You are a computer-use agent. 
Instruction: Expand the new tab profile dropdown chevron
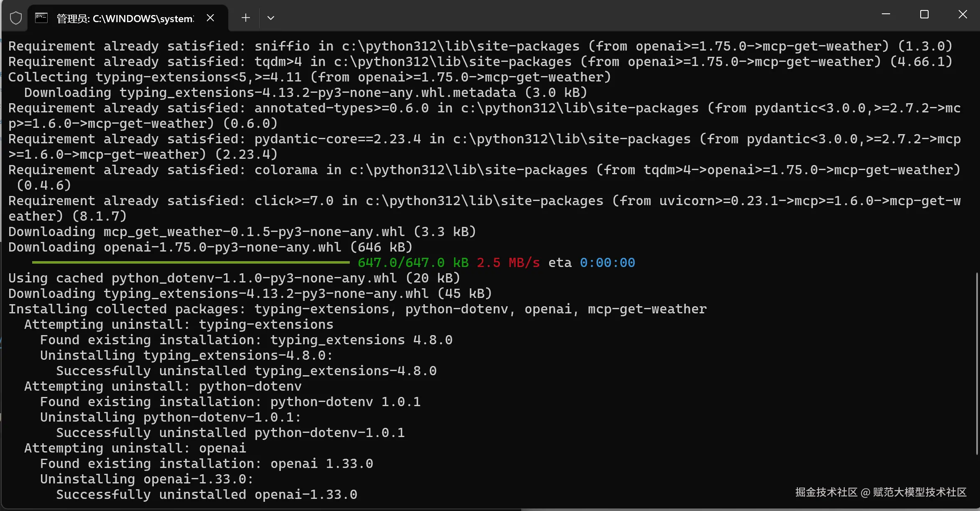pos(271,18)
